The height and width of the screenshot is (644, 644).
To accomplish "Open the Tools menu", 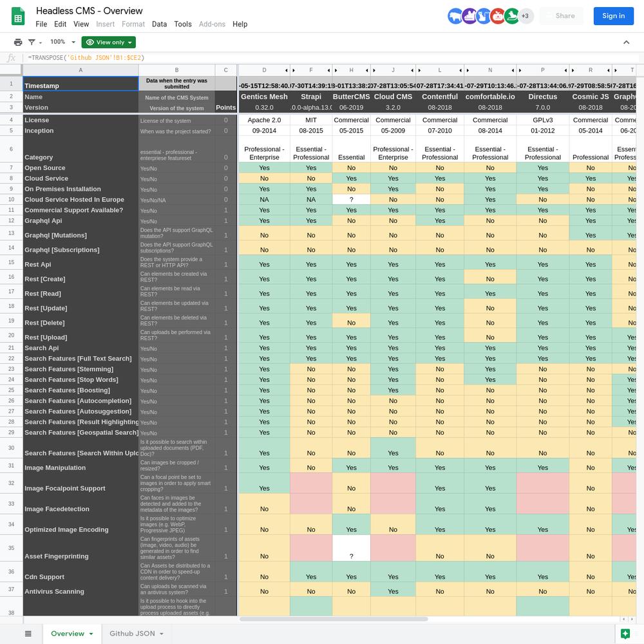I will tap(183, 24).
